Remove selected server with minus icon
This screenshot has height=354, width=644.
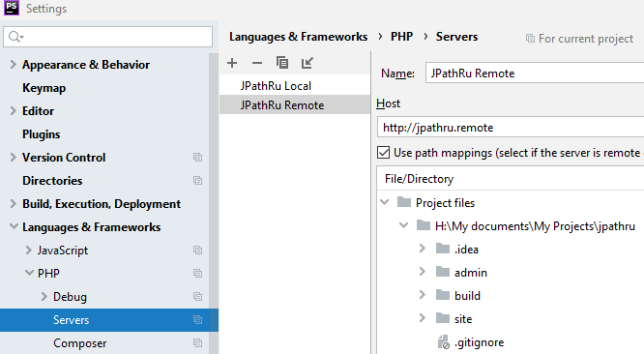(x=257, y=63)
